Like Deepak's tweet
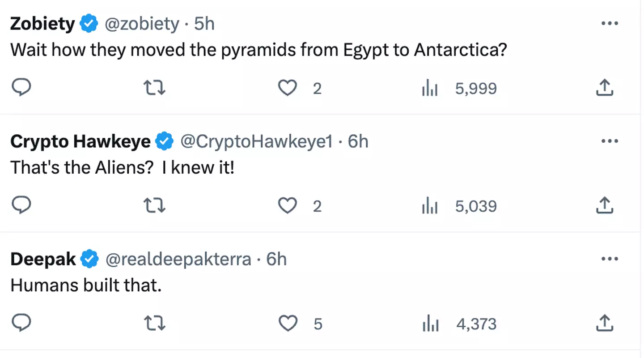 pyautogui.click(x=288, y=323)
